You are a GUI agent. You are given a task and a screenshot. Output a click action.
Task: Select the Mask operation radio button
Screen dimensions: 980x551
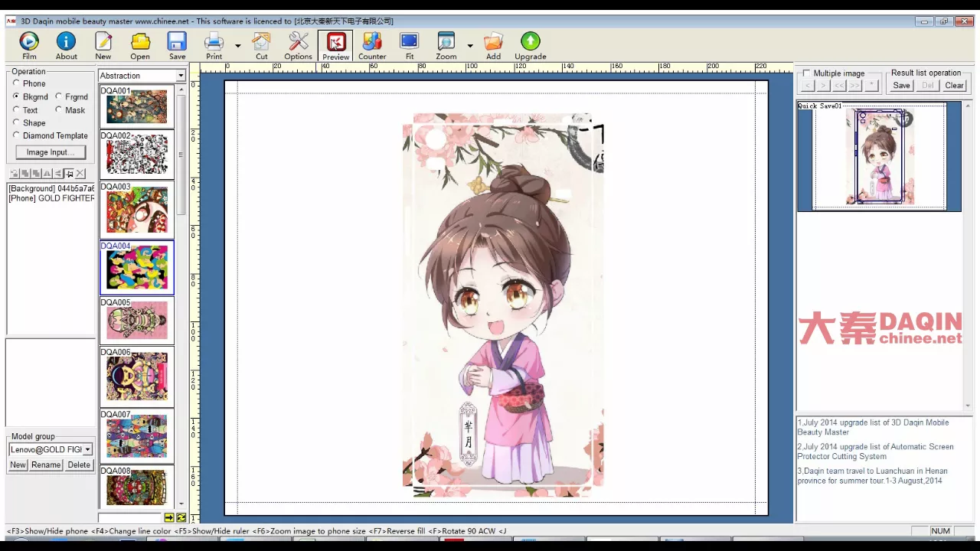point(58,109)
